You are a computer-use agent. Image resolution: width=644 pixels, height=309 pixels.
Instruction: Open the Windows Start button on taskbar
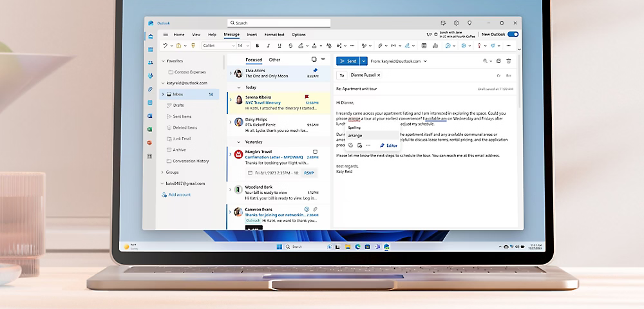(279, 247)
